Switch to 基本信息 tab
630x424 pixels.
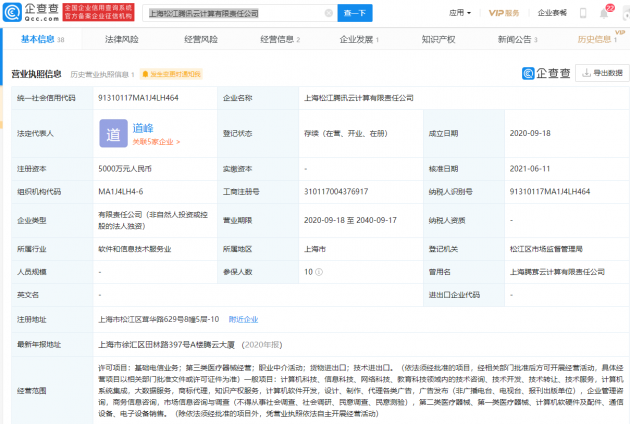42,39
